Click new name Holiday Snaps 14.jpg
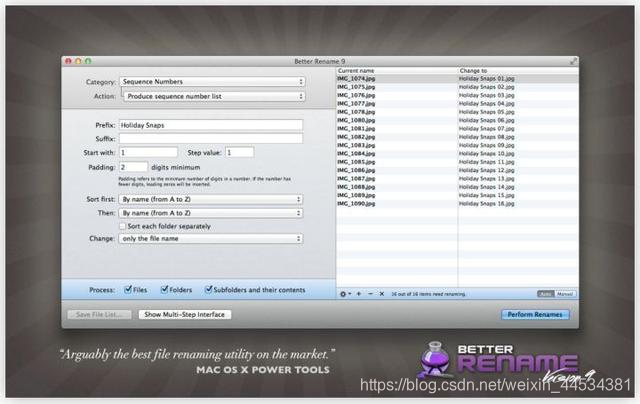640x404 pixels. [x=487, y=187]
